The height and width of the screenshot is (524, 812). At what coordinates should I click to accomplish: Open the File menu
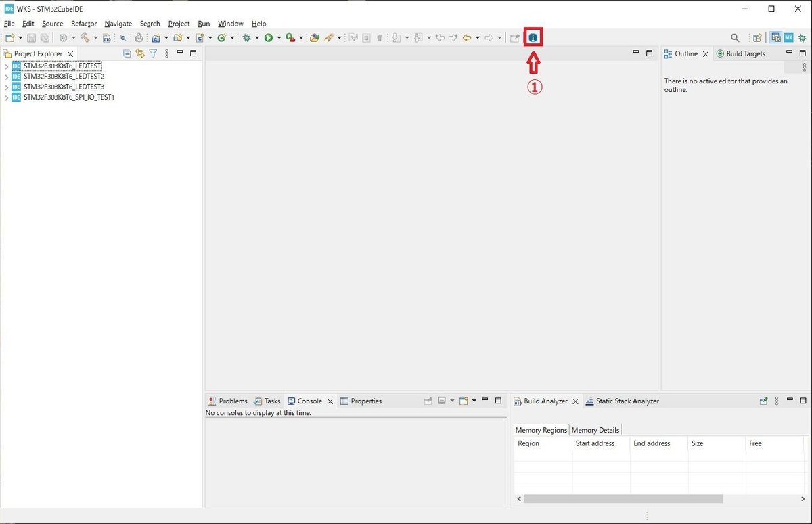[9, 24]
